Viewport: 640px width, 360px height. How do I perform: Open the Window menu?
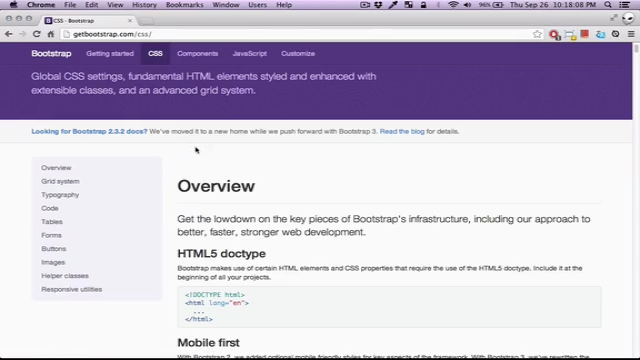click(x=226, y=5)
